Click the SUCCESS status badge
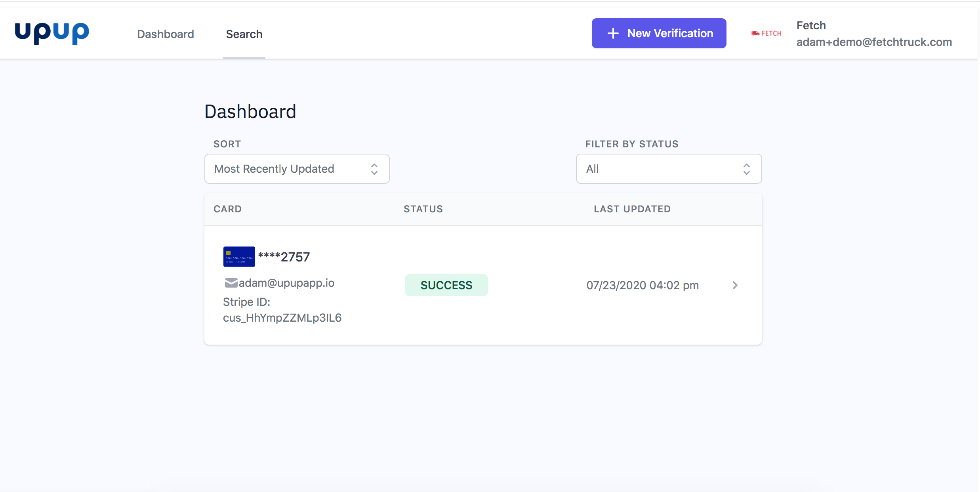Screen dimensions: 980x492 (446, 285)
